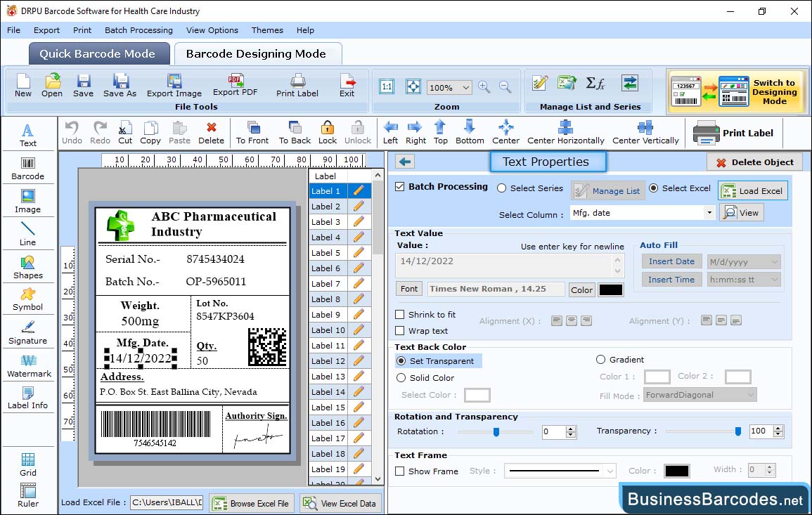This screenshot has height=515, width=812.
Task: Adjust the Transparency value stepper
Action: tap(778, 431)
